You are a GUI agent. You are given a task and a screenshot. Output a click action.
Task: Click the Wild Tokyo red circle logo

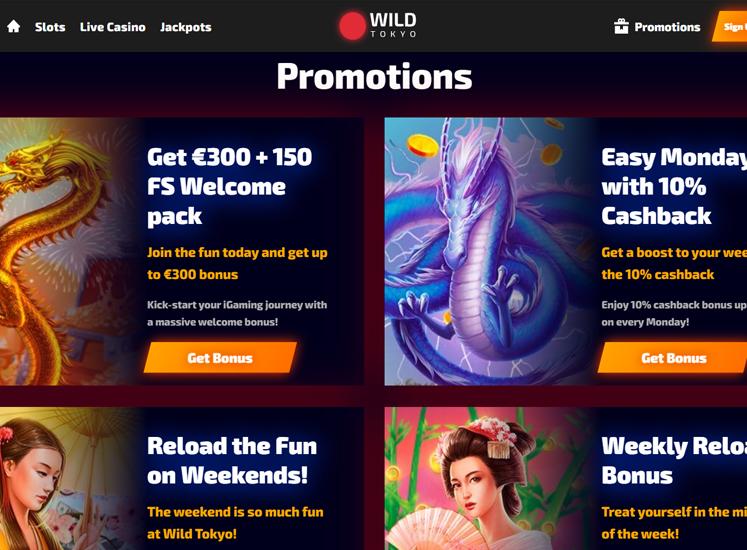click(x=352, y=26)
